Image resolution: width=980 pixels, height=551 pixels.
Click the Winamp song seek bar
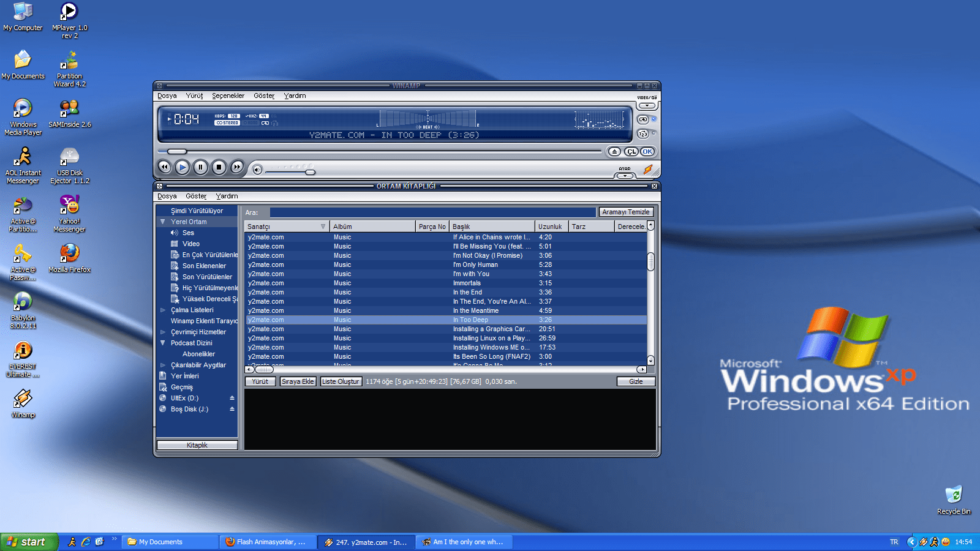tap(380, 151)
